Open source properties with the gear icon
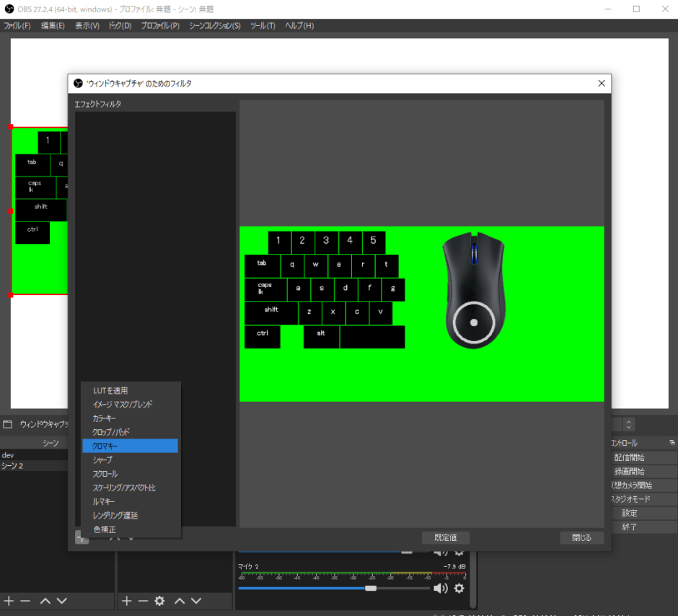The width and height of the screenshot is (678, 616). [159, 601]
